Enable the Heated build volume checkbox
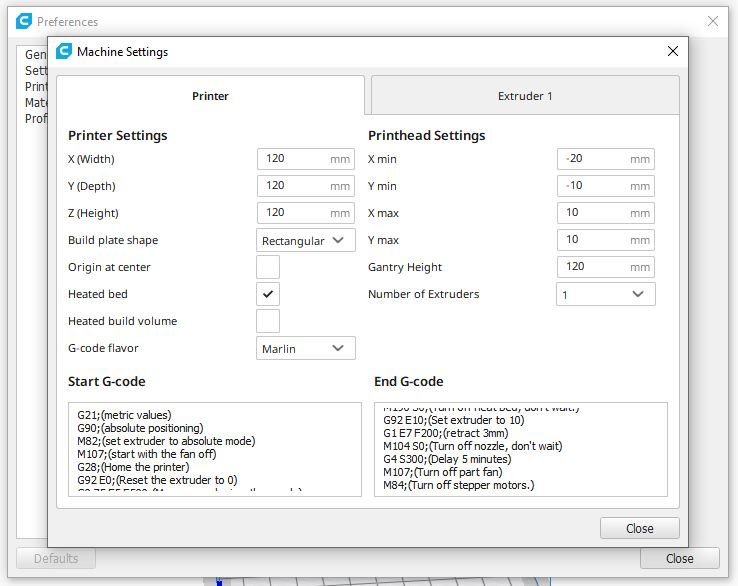The image size is (738, 586). coord(268,321)
